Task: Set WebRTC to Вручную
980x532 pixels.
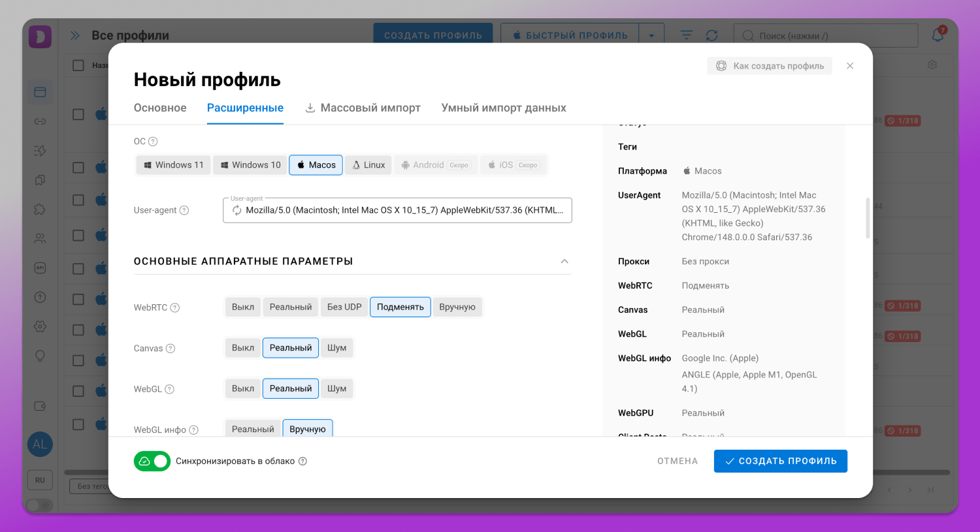Action: pos(457,307)
